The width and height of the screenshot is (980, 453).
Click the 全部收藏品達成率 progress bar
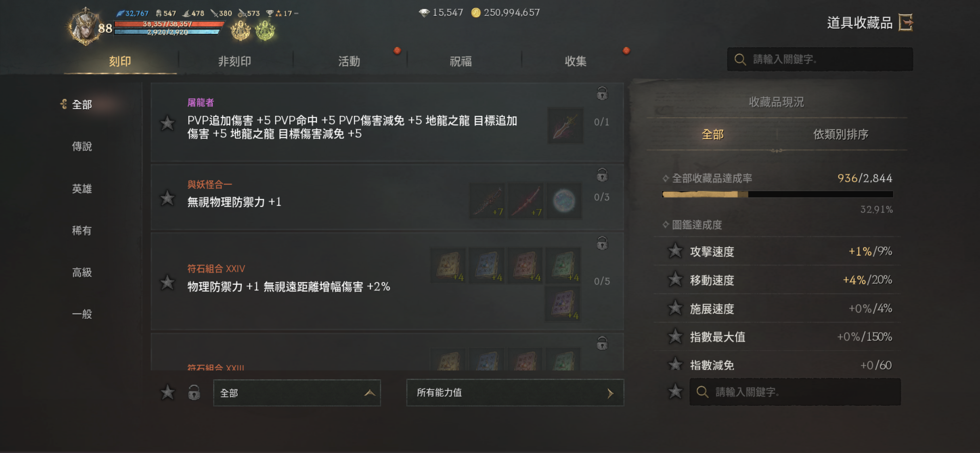[x=777, y=194]
